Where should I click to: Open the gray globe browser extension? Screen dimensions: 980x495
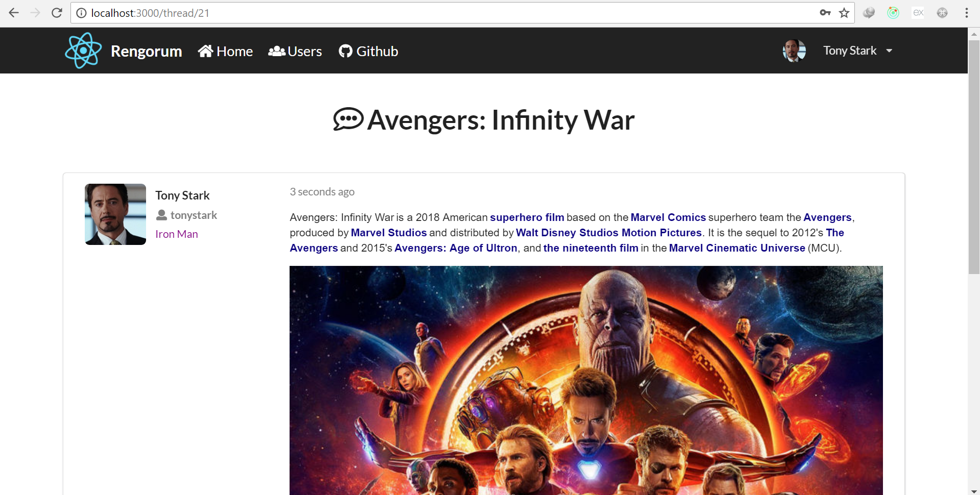(x=869, y=13)
